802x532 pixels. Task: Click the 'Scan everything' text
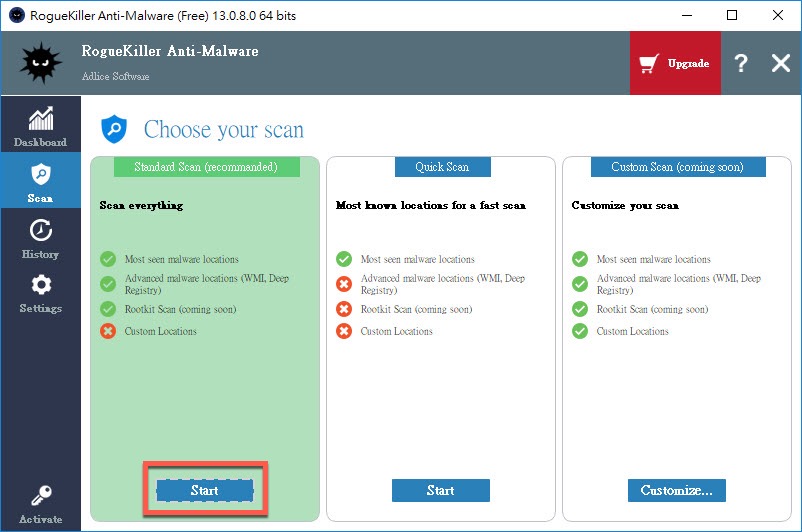coord(141,205)
